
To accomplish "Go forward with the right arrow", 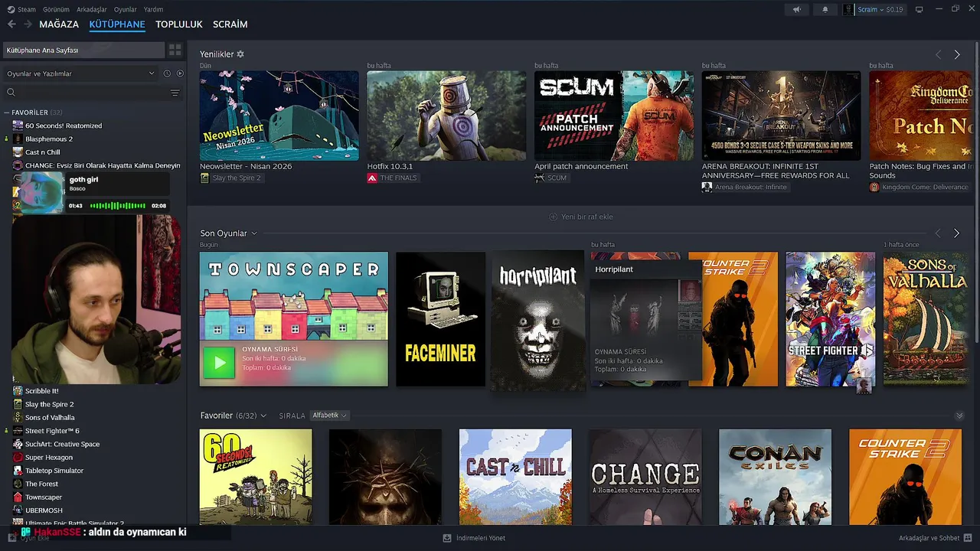I will [28, 24].
